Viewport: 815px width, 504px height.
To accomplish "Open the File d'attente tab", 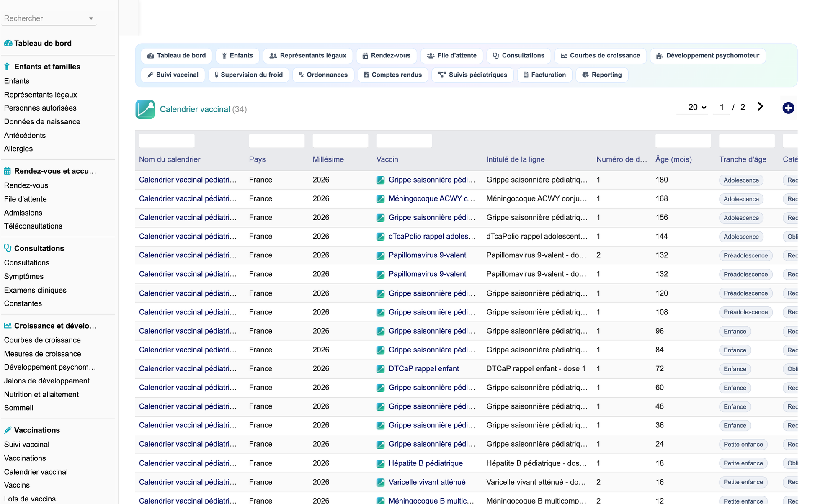I will [451, 56].
